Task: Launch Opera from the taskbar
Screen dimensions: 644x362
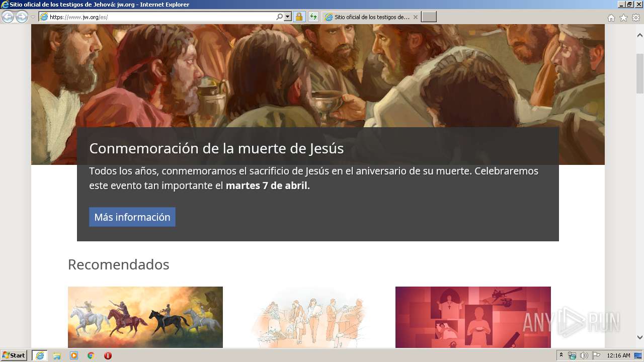Action: coord(108,355)
